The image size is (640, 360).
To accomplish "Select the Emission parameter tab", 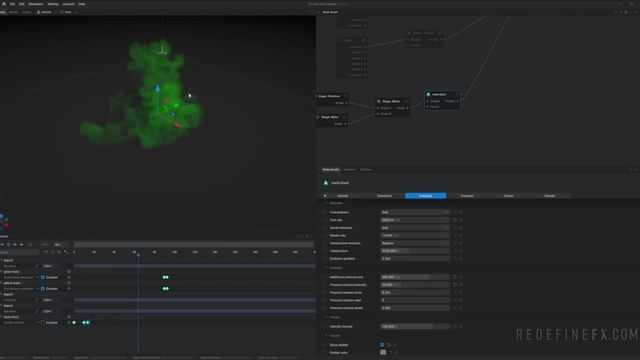I will 425,196.
